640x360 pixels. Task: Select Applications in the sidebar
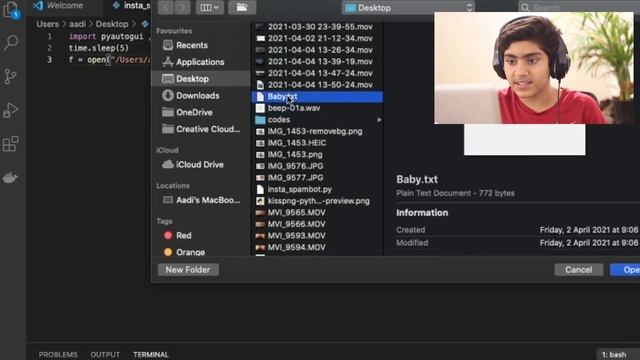pos(201,62)
